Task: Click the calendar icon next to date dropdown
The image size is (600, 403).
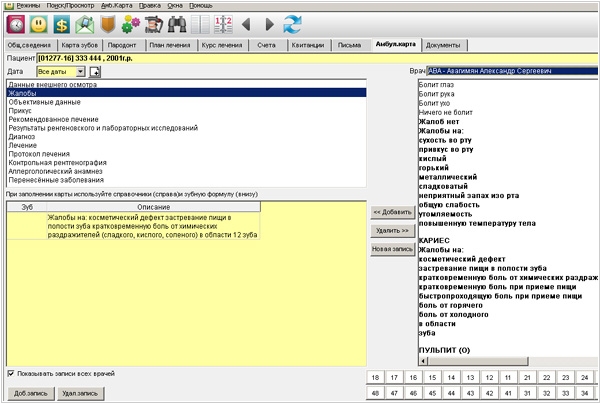Action: pos(95,72)
